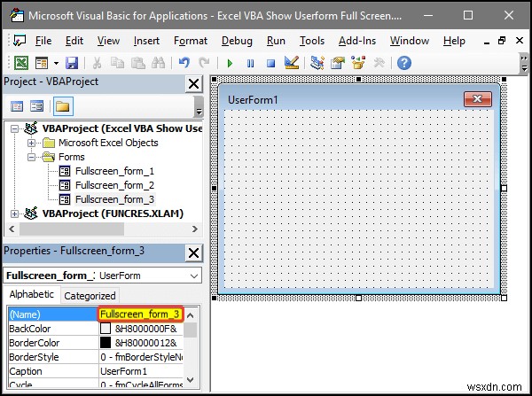Click the properties list scroll down arrow
The image size is (532, 396).
point(191,380)
